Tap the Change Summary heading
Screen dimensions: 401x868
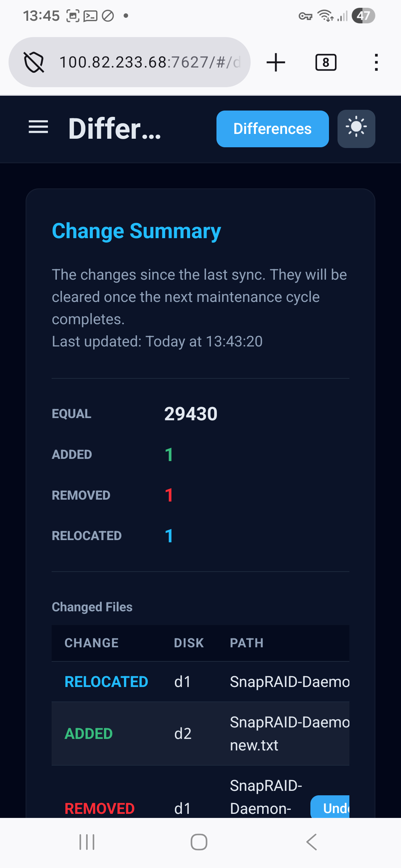tap(136, 231)
